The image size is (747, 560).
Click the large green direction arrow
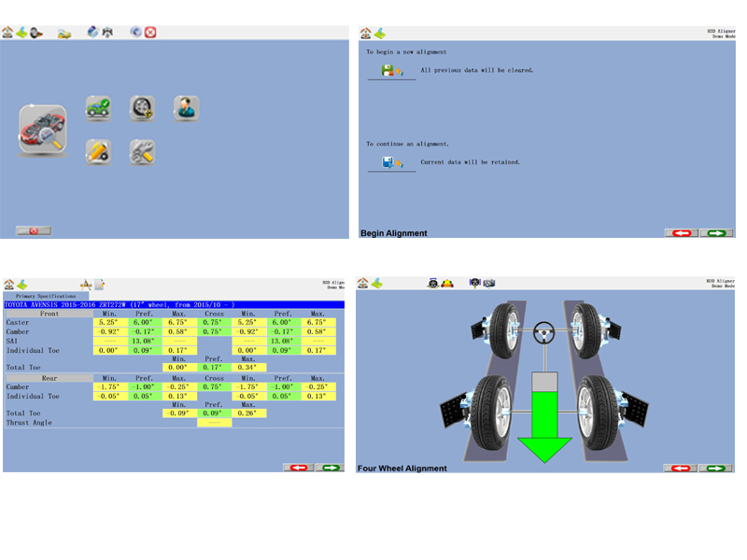coord(543,423)
